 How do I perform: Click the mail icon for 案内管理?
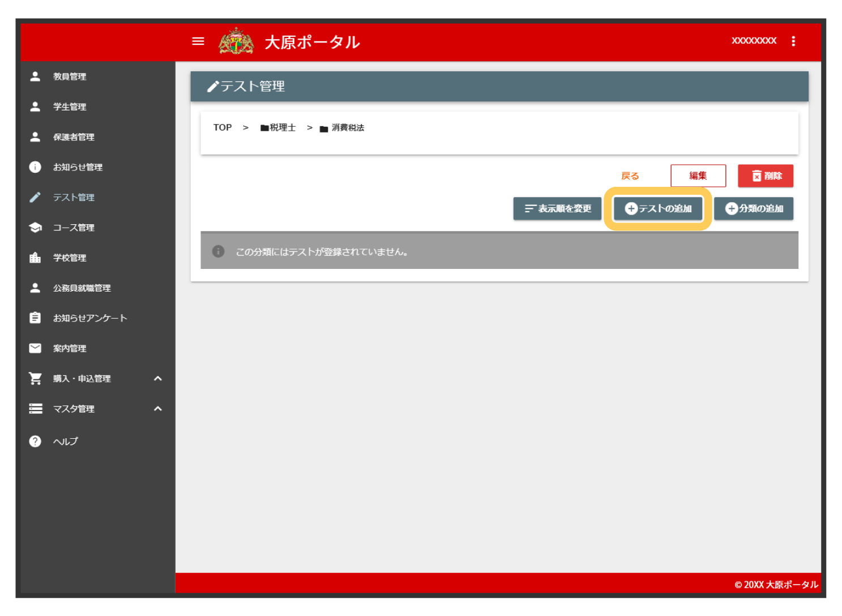pyautogui.click(x=35, y=348)
